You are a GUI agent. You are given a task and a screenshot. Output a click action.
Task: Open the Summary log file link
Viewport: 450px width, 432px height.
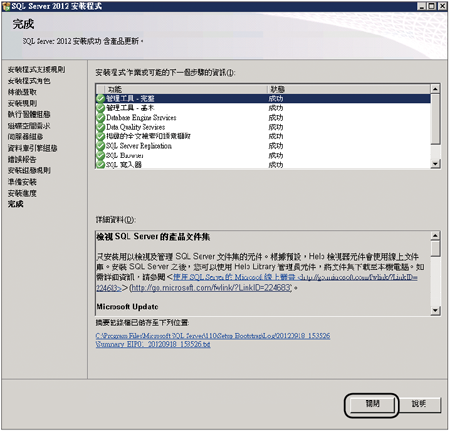click(213, 340)
